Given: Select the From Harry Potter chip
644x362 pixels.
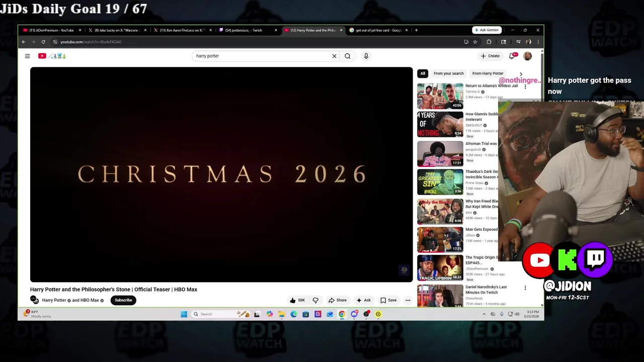Looking at the screenshot, I should [x=488, y=73].
